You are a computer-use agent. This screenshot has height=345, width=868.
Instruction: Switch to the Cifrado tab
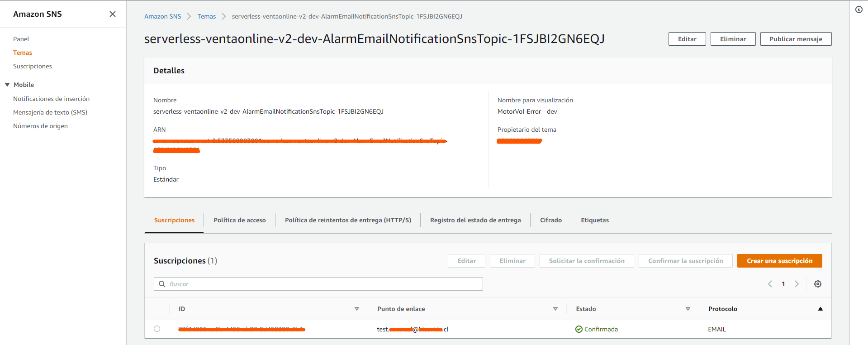tap(550, 220)
